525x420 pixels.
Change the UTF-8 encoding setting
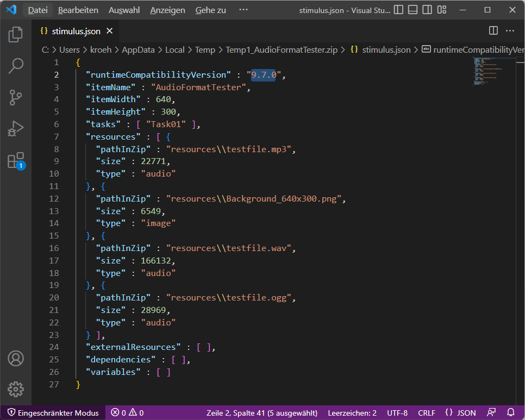click(397, 413)
